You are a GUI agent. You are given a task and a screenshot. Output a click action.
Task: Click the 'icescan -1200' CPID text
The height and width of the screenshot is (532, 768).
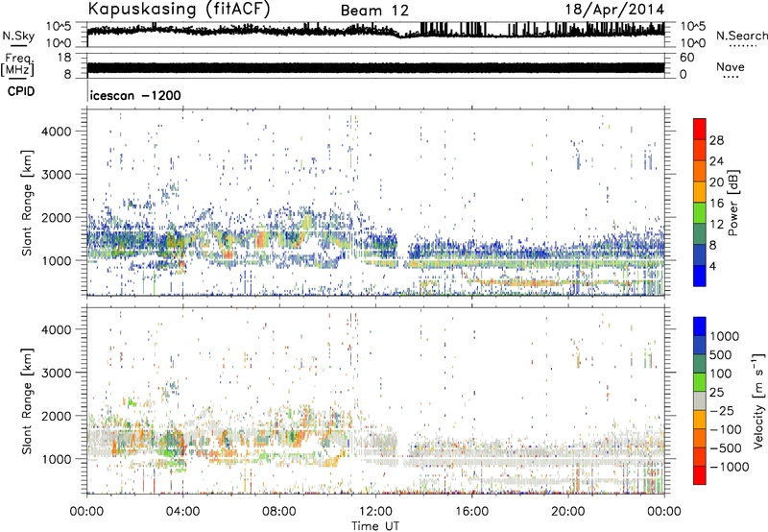(135, 95)
